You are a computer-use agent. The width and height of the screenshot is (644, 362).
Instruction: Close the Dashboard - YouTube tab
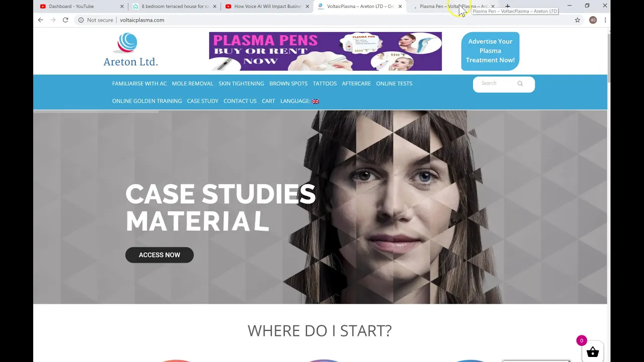tap(122, 7)
